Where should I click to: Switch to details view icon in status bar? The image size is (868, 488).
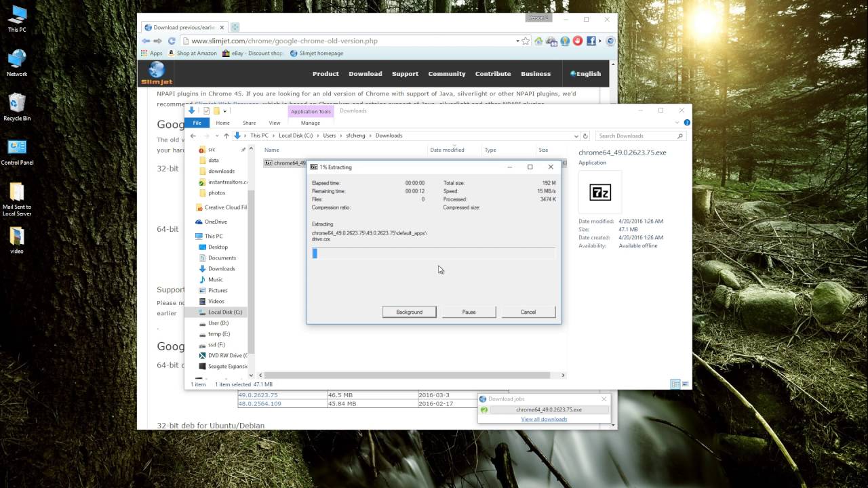(x=675, y=384)
